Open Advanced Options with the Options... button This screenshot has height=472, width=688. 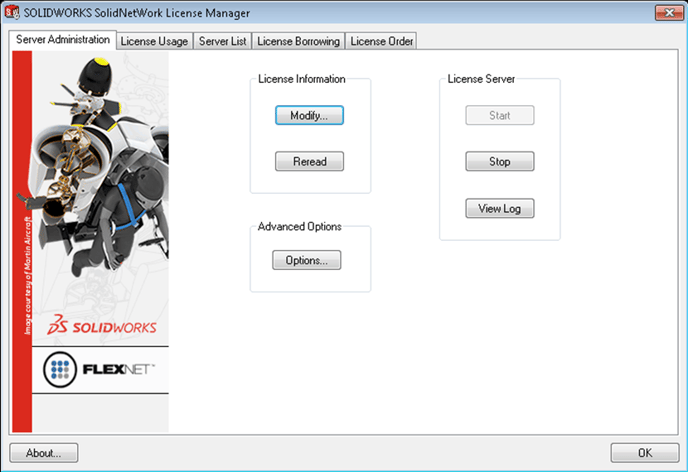[x=306, y=260]
